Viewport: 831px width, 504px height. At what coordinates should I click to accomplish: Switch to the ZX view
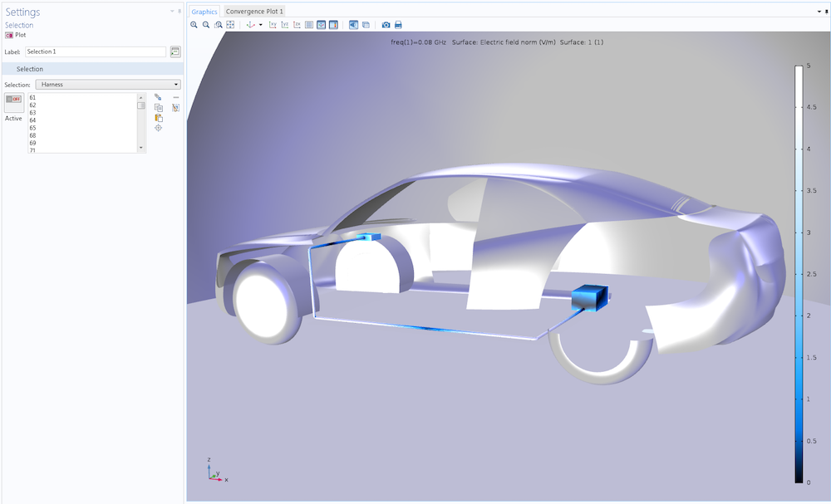tap(297, 25)
